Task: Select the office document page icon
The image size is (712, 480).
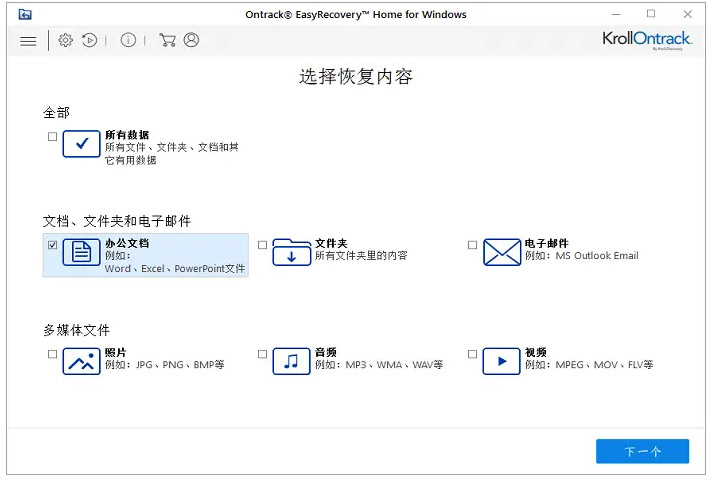Action: pos(81,252)
